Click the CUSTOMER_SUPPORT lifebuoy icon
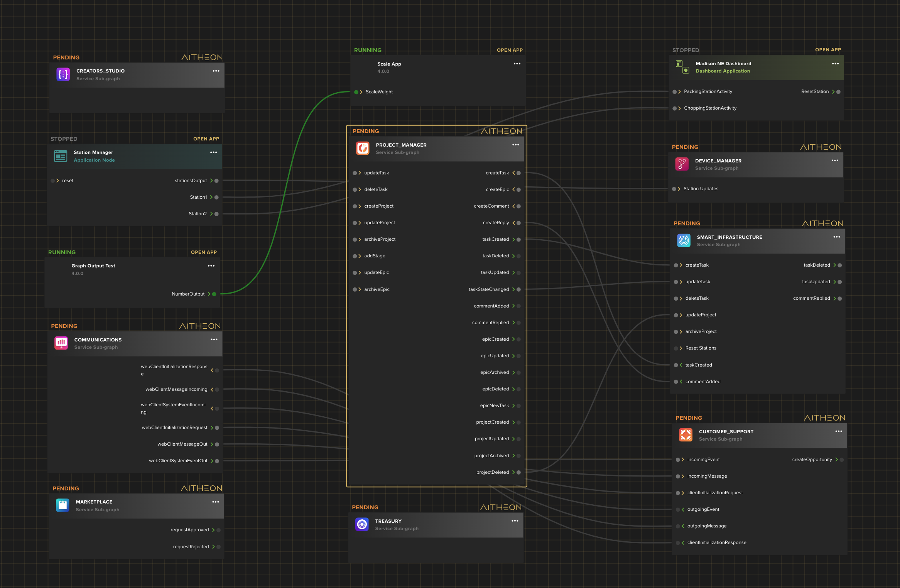The image size is (900, 588). point(686,435)
